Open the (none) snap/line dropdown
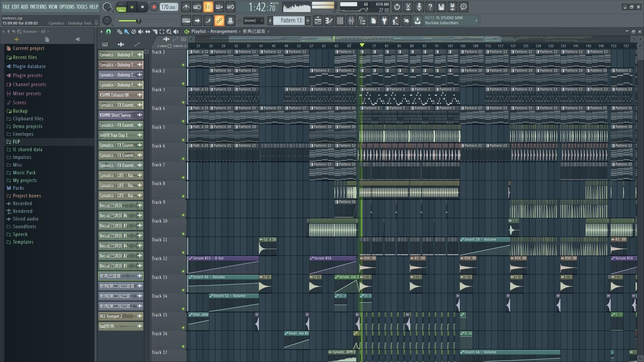 (253, 21)
